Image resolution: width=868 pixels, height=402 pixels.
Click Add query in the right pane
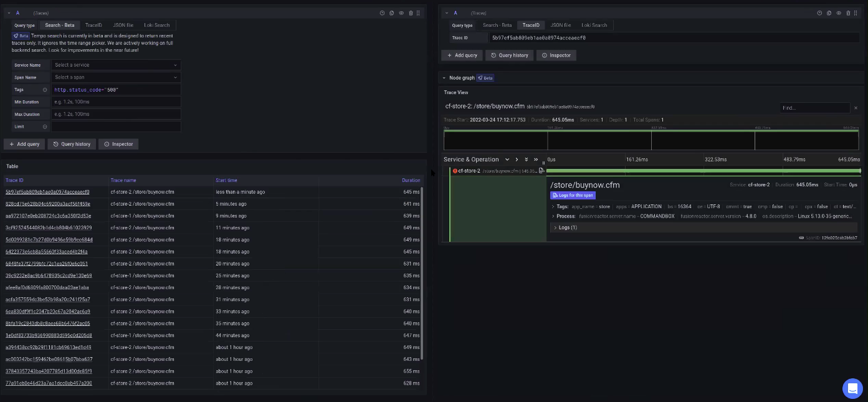coord(462,55)
